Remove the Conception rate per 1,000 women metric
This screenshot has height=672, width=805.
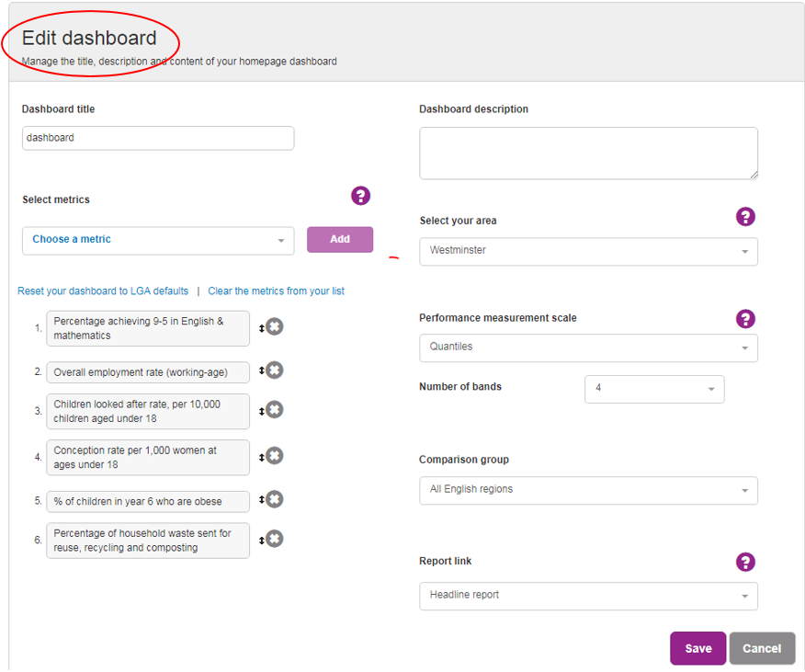pyautogui.click(x=275, y=456)
